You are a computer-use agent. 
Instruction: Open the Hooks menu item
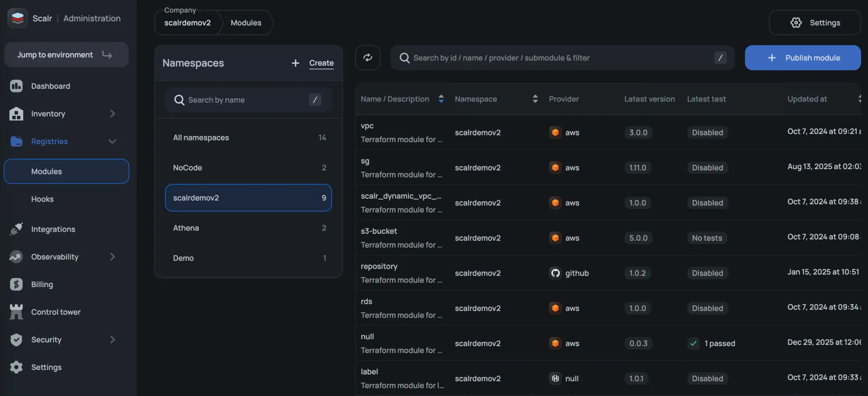pyautogui.click(x=43, y=199)
